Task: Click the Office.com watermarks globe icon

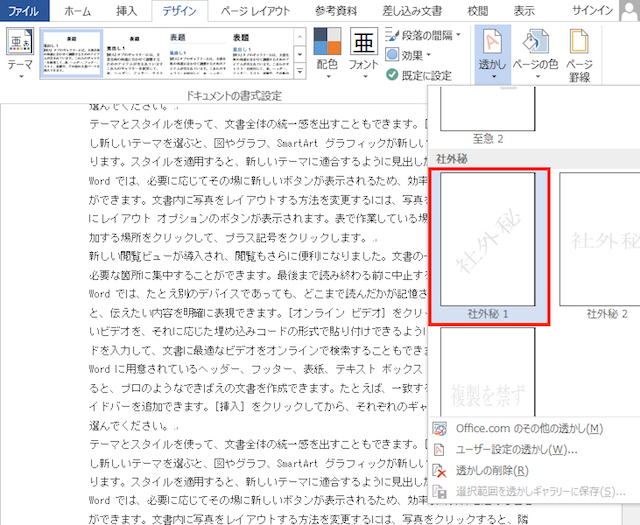Action: (440, 429)
